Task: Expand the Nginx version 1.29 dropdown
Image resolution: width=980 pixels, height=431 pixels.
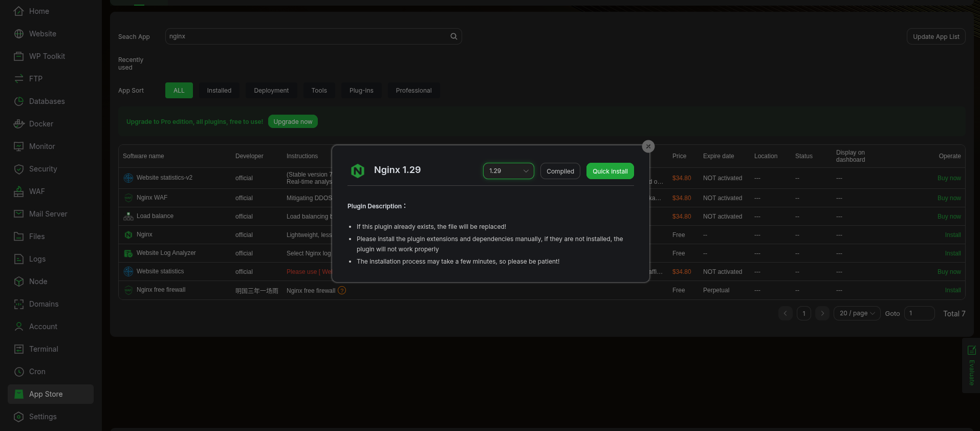Action: [508, 171]
